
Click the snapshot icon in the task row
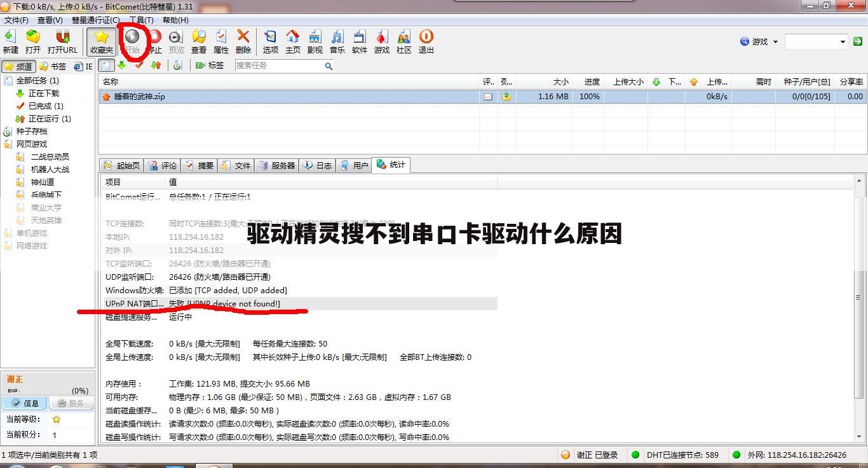(506, 97)
